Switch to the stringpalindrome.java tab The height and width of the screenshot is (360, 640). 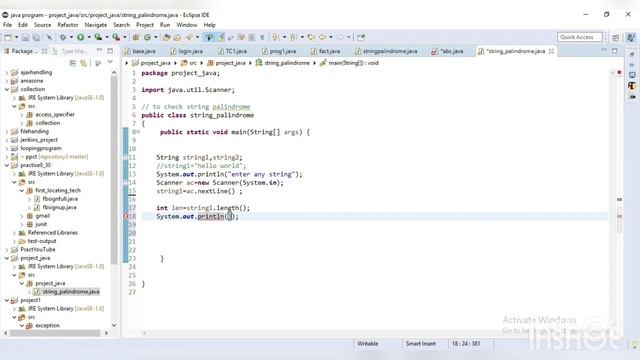coord(386,51)
